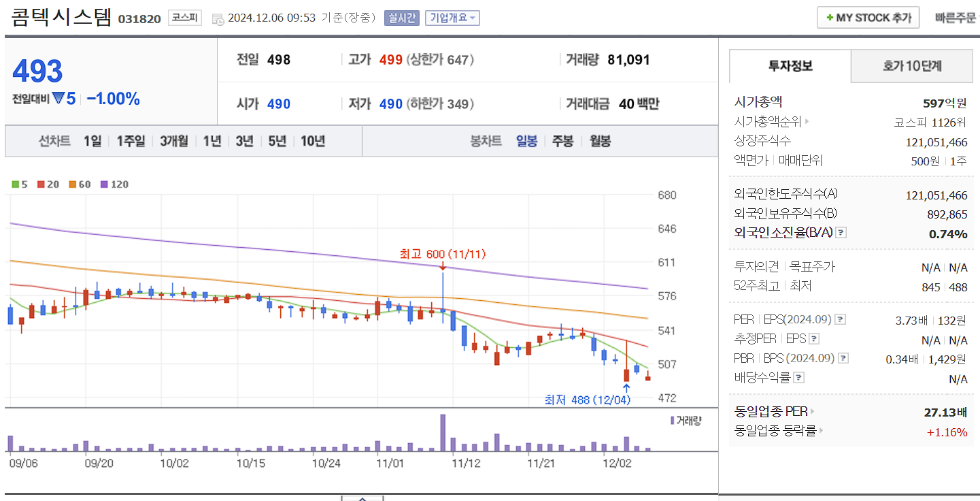Click the 최저 488 (12/04) chart marker
Image resolution: width=980 pixels, height=501 pixels.
[588, 400]
